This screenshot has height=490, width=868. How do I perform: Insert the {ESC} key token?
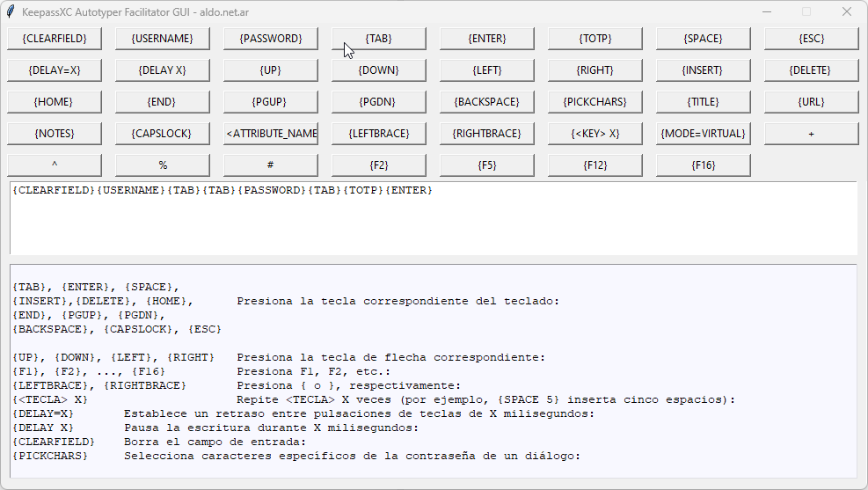812,39
